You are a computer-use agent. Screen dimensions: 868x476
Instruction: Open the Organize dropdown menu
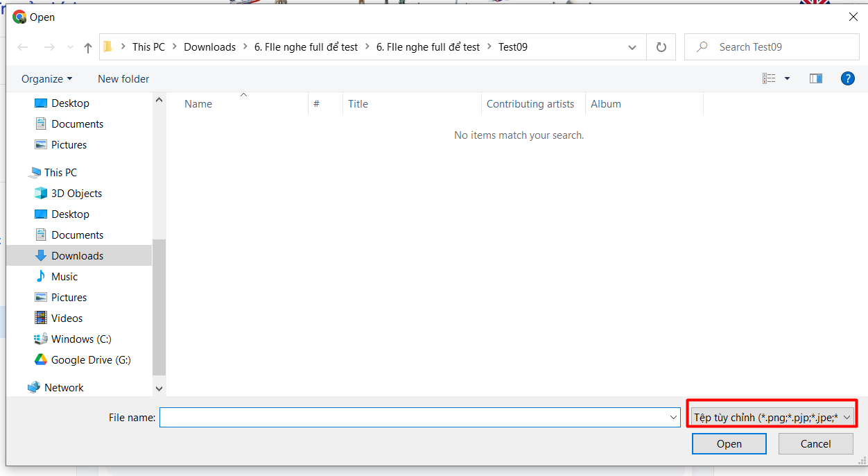point(46,78)
